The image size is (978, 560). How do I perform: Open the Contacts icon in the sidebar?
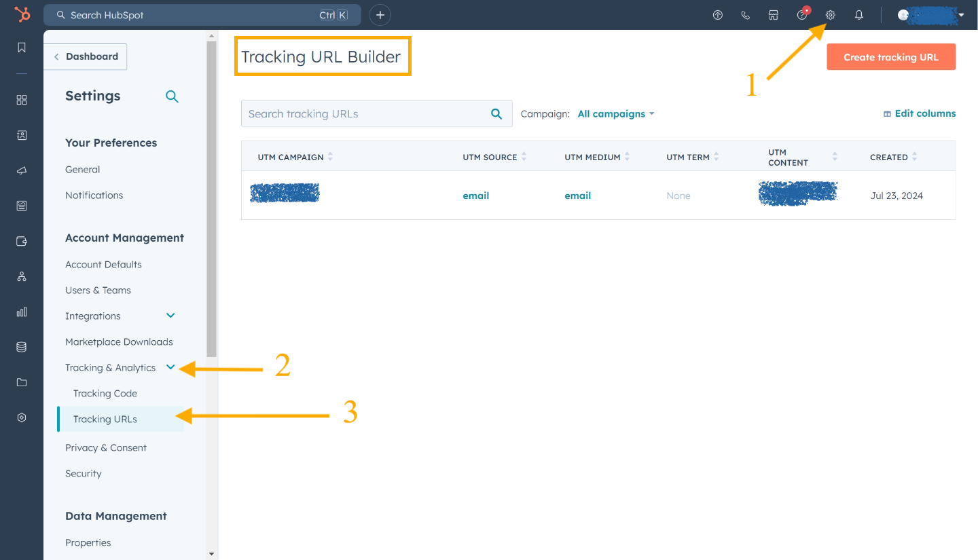tap(21, 135)
